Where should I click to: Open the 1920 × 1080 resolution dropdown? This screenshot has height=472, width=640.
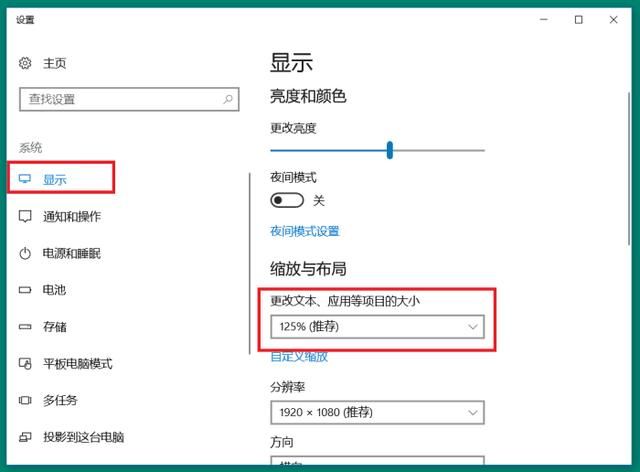pos(377,412)
